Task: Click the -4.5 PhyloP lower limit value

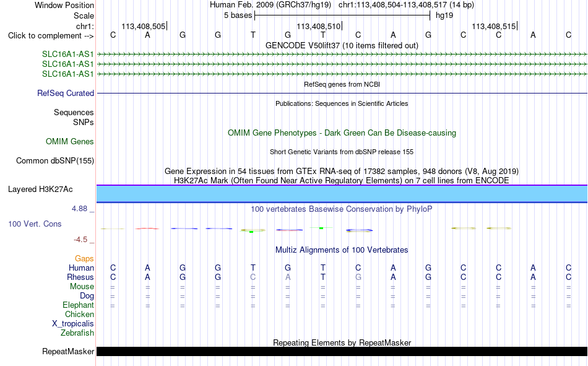Action: click(x=80, y=240)
